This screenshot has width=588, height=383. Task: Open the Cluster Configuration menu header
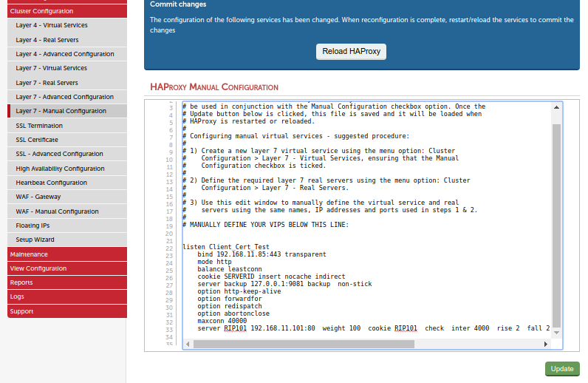[x=67, y=11]
